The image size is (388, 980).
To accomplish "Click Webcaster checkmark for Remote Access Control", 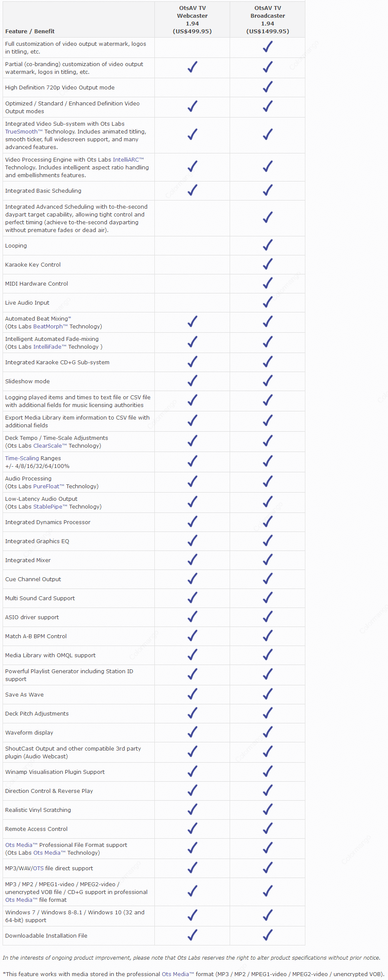I will pos(192,828).
